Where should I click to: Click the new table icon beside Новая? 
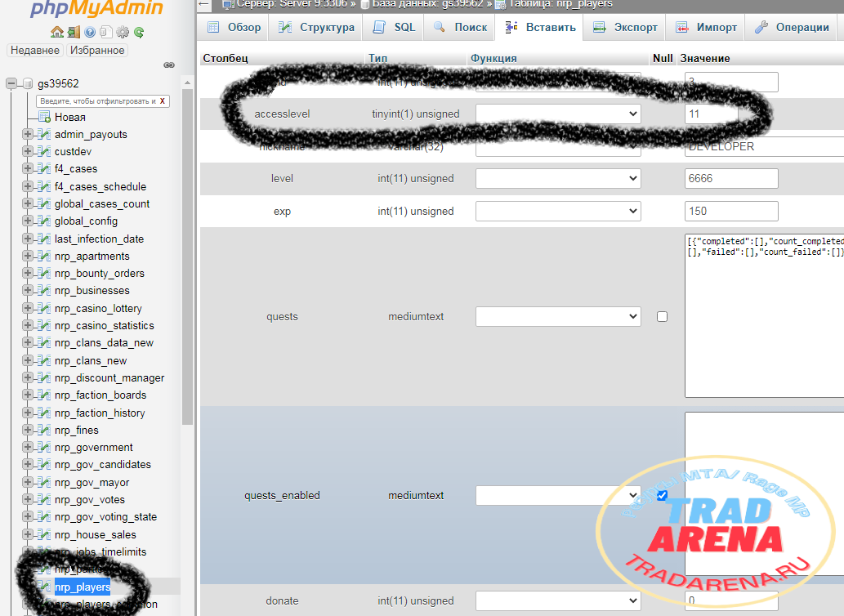pos(44,117)
